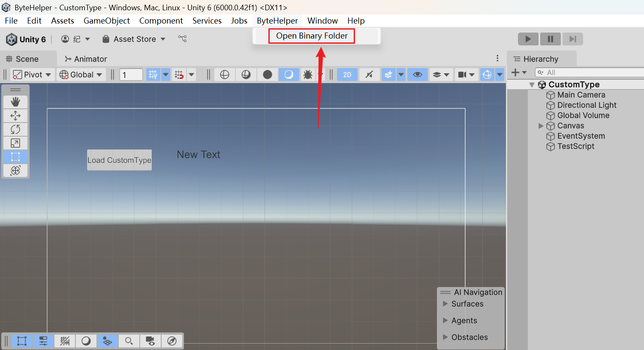The width and height of the screenshot is (644, 350).
Task: Open the scene effects dropdown arrow
Action: [401, 75]
